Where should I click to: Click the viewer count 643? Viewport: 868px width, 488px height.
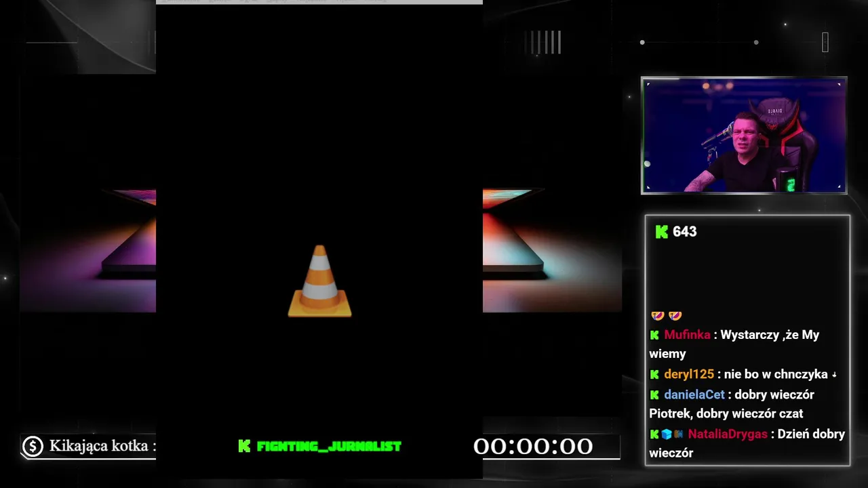click(x=684, y=232)
